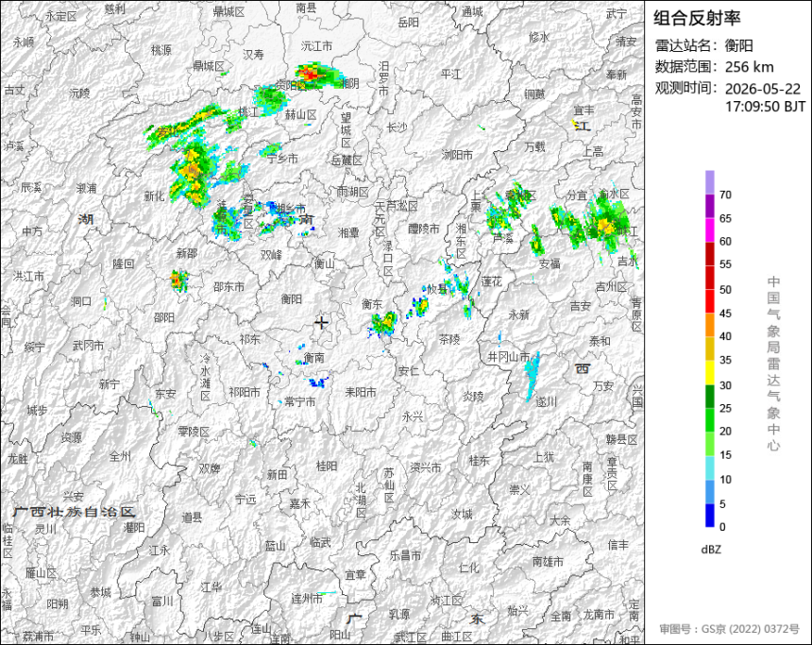Click the 组合反射率 title text

pyautogui.click(x=697, y=18)
